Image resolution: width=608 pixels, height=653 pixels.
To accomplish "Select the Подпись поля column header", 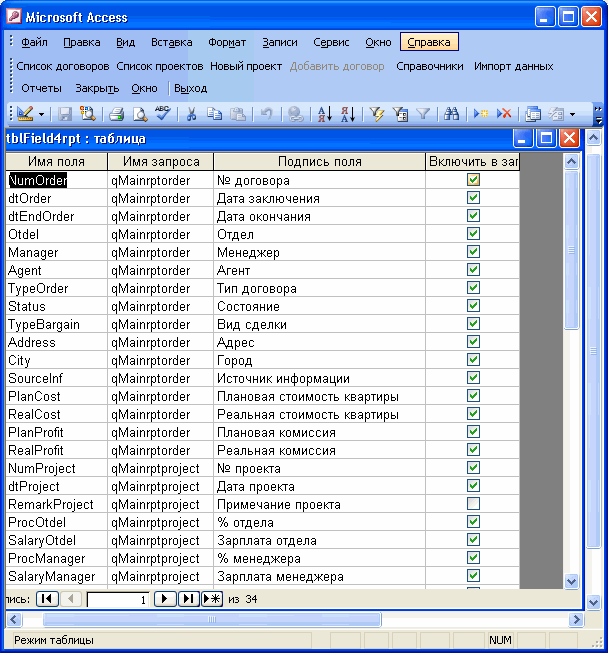I will click(319, 162).
